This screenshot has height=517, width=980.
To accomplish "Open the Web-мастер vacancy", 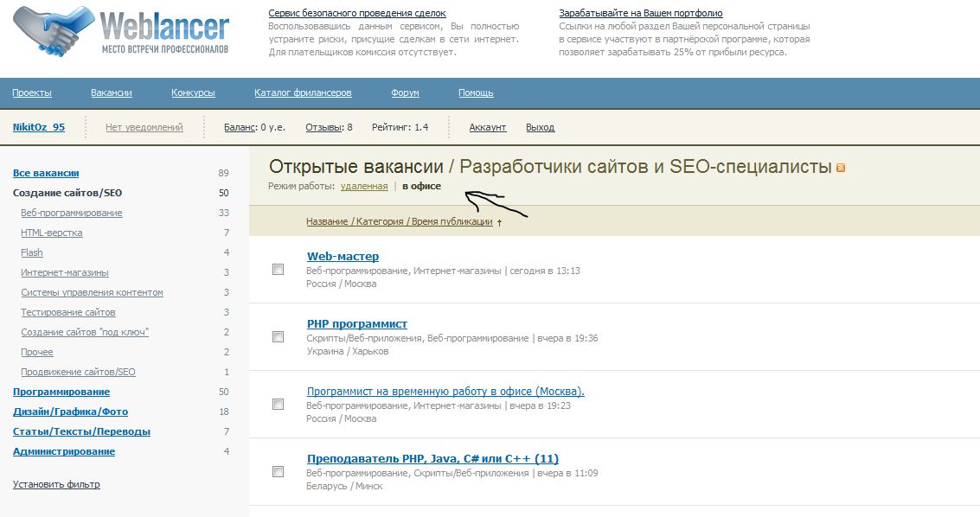I will [343, 256].
